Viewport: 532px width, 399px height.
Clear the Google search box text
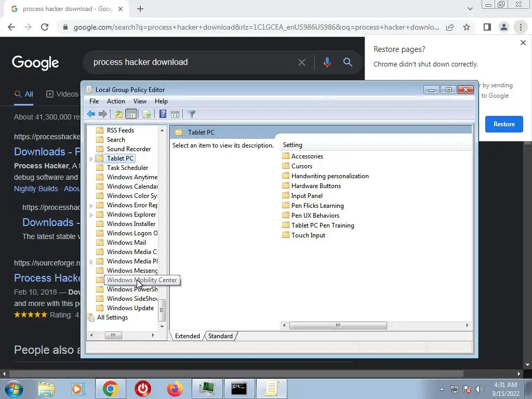(x=302, y=62)
